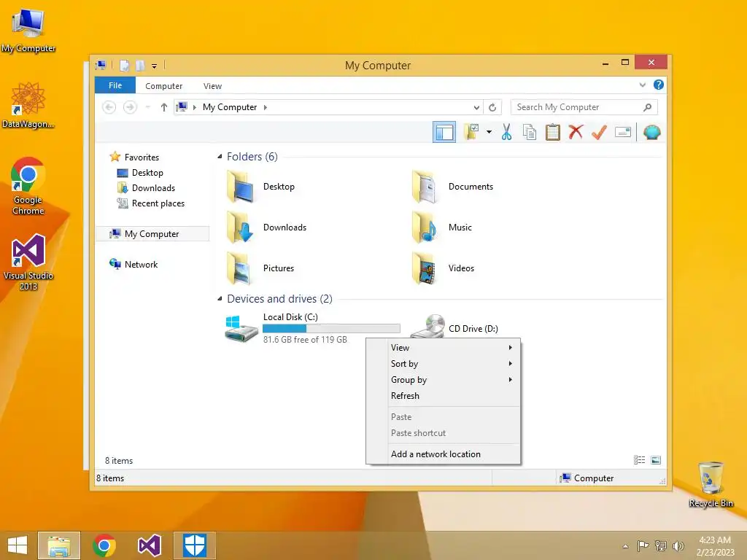Select the Music folder icon
747x560 pixels.
[424, 227]
